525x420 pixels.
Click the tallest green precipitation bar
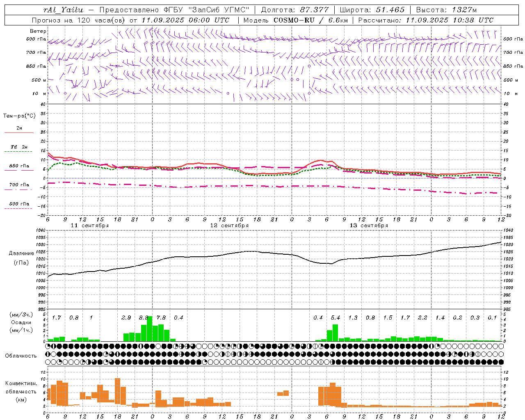150,329
